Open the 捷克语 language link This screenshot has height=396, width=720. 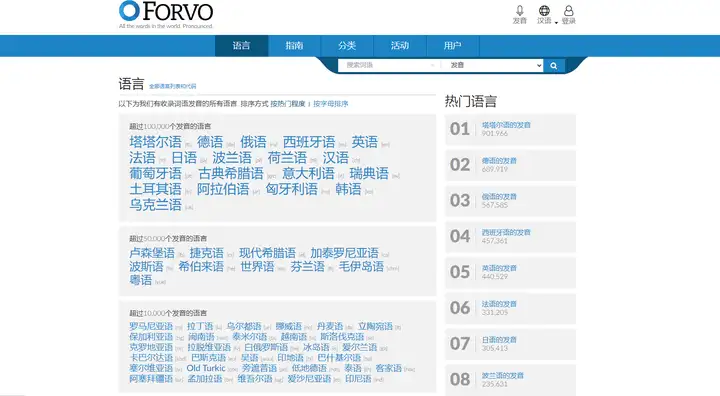(x=207, y=253)
